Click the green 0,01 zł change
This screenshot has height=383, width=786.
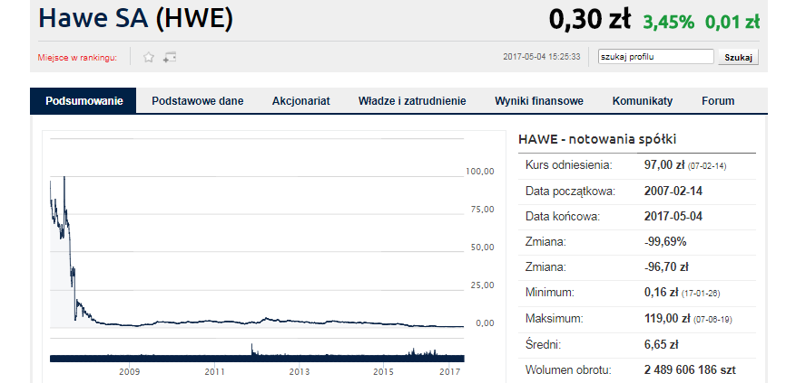[x=732, y=22]
